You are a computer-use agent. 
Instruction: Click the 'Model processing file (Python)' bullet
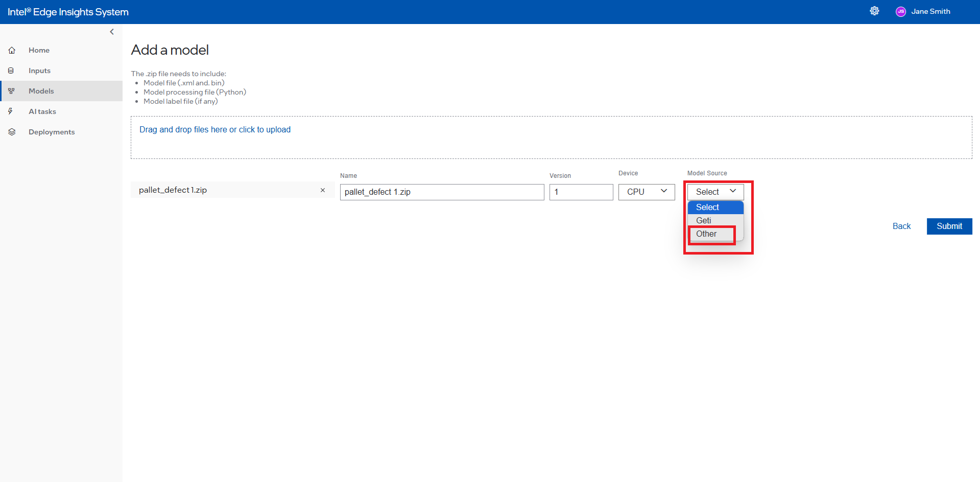(195, 92)
